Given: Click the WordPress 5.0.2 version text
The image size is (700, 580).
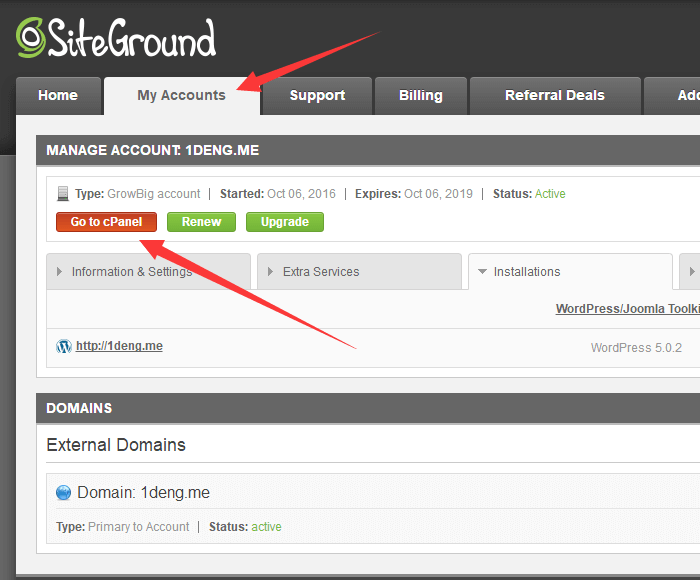Looking at the screenshot, I should click(x=636, y=348).
